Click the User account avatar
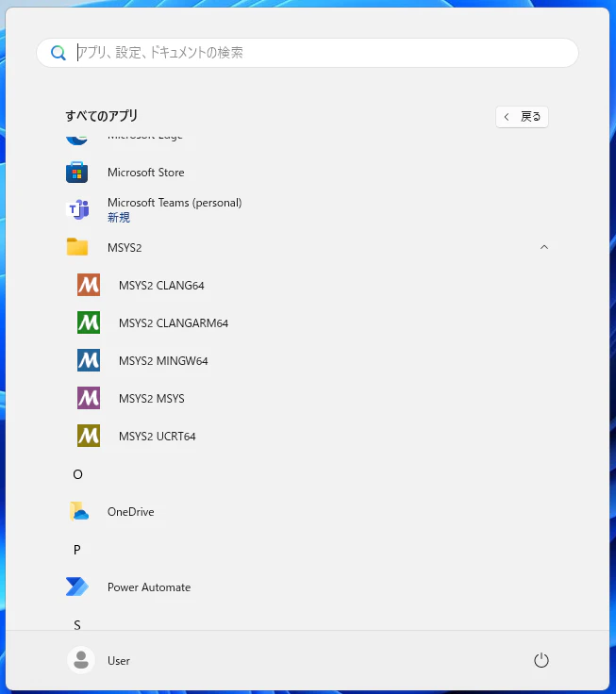Viewport: 616px width, 694px height. point(81,660)
